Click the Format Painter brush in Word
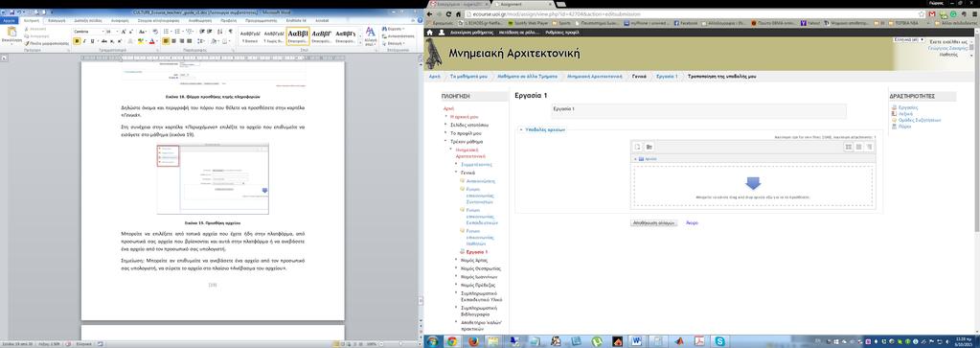The image size is (980, 348). click(27, 44)
